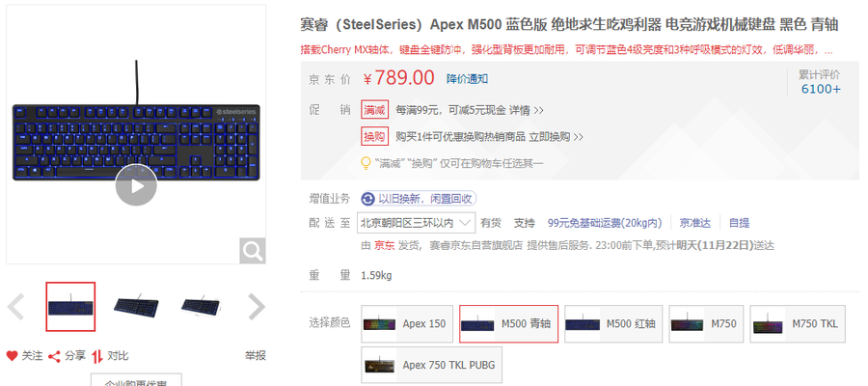This screenshot has height=386, width=868.
Task: Click the lightbulb tip icon under promotions
Action: pyautogui.click(x=366, y=163)
